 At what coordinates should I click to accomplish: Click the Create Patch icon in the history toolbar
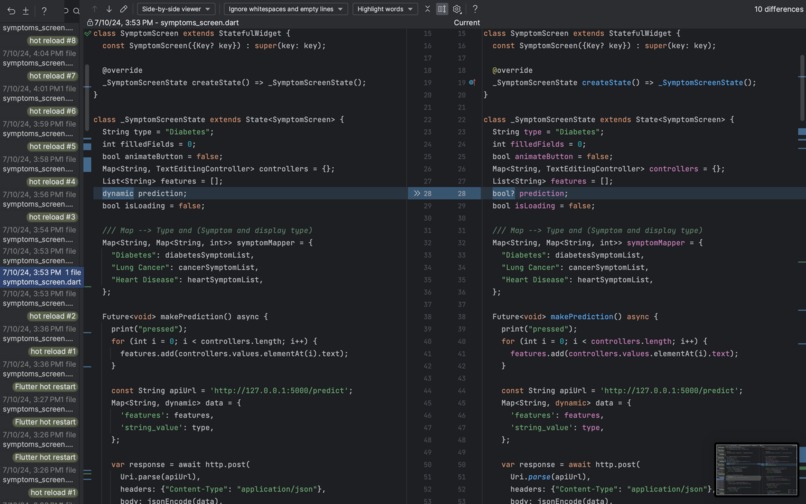click(25, 10)
